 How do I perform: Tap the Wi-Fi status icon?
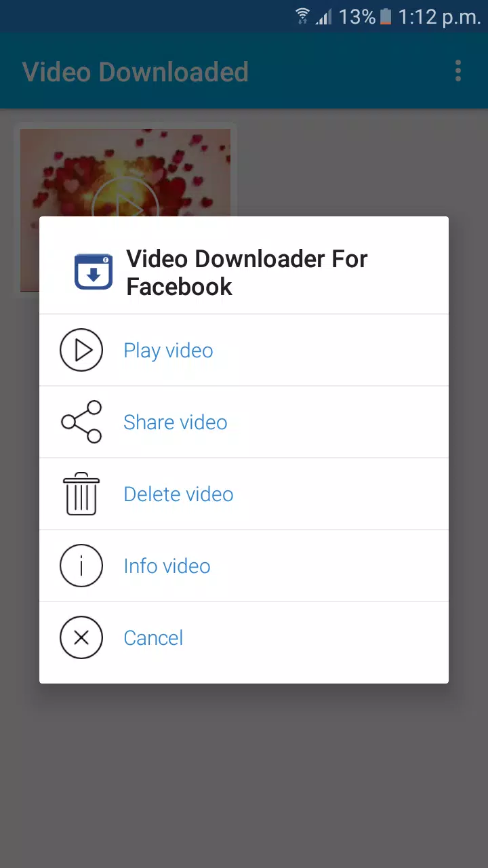(303, 16)
